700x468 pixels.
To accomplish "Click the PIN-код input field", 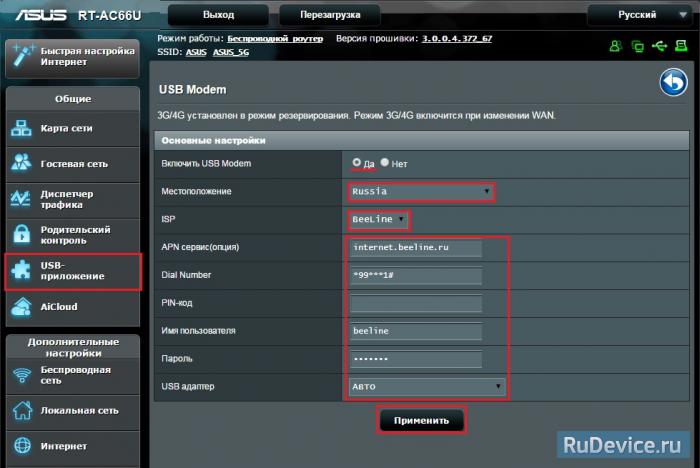I will [x=416, y=303].
